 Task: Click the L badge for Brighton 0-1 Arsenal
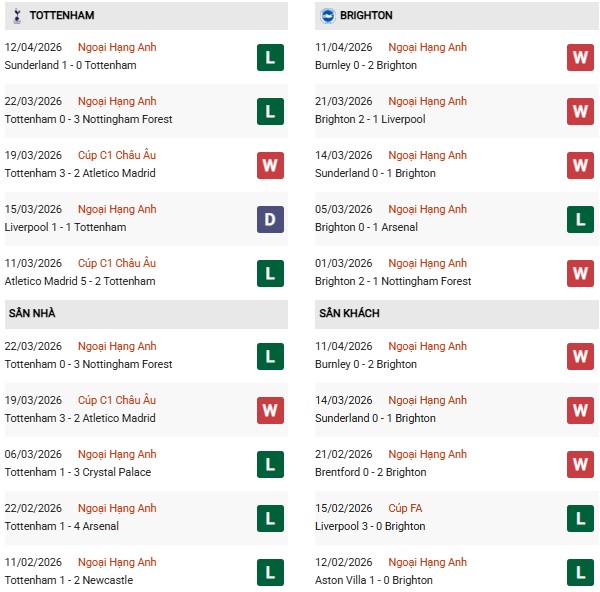[x=580, y=219]
